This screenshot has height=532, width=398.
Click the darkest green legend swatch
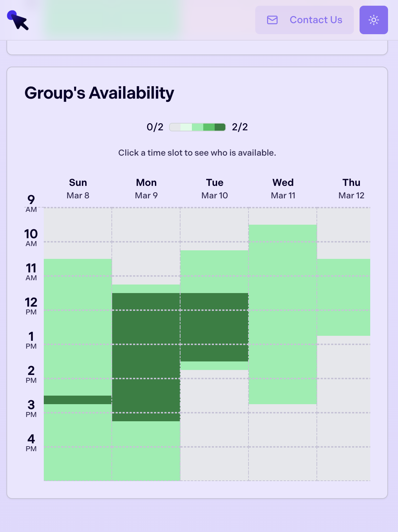pyautogui.click(x=220, y=127)
